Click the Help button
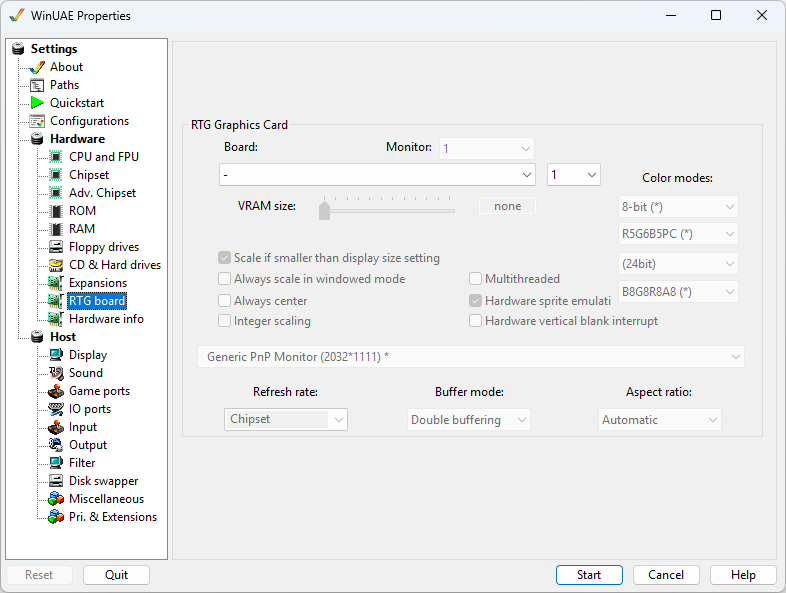 tap(743, 575)
